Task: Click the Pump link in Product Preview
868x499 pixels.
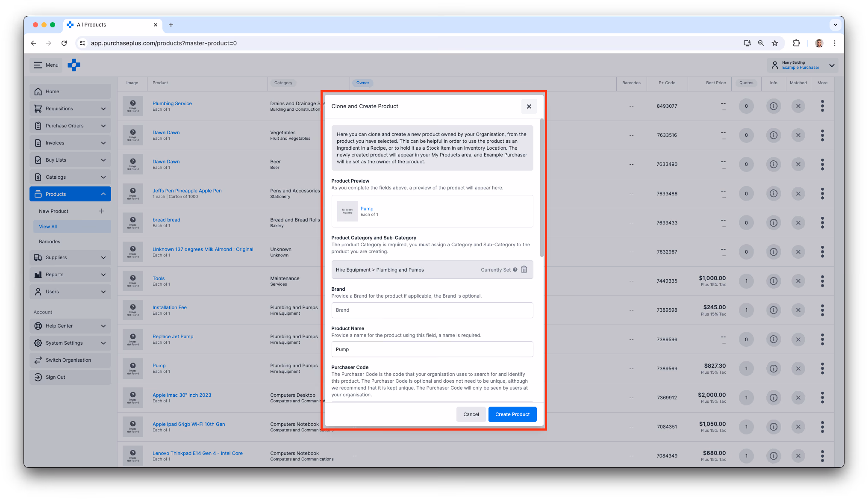Action: click(x=367, y=209)
